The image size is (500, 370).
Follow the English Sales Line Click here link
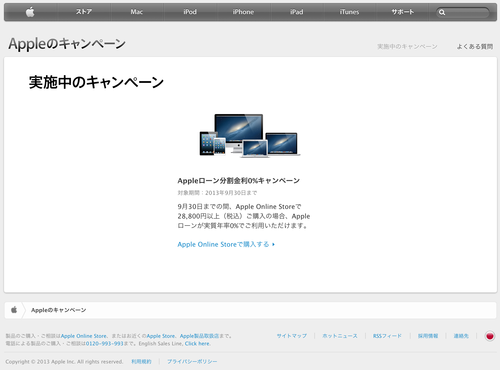click(x=197, y=343)
